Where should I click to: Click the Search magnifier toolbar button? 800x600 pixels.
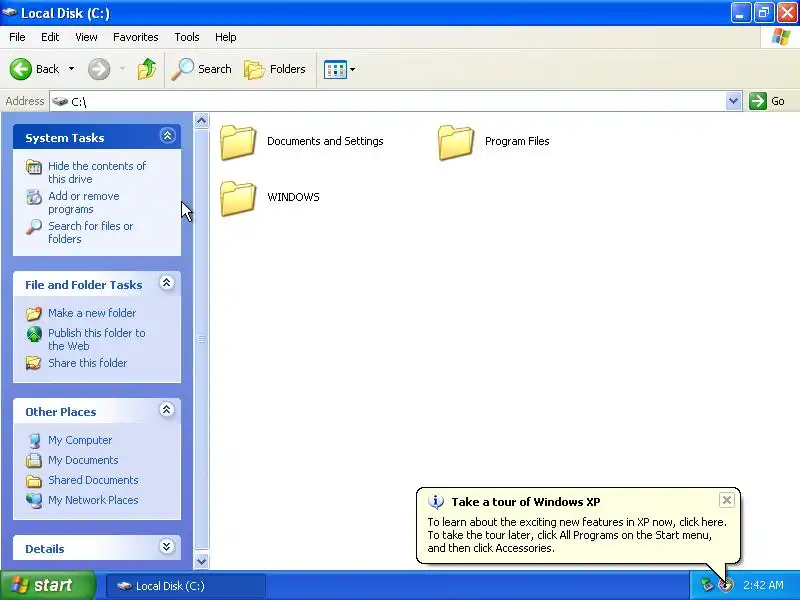tap(202, 69)
